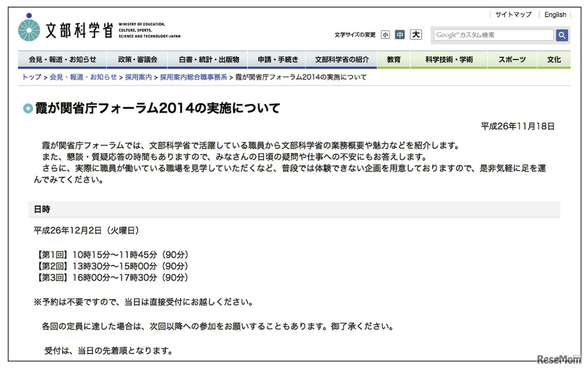Click the Google search magnifying glass icon

pyautogui.click(x=561, y=35)
